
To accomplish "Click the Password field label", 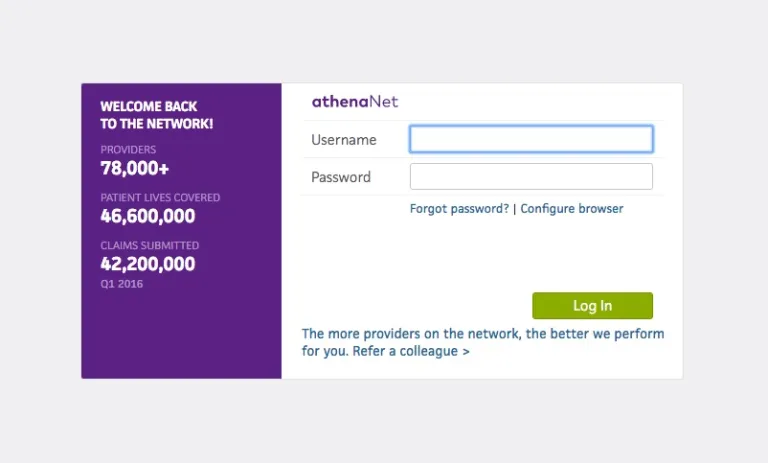I will click(340, 178).
